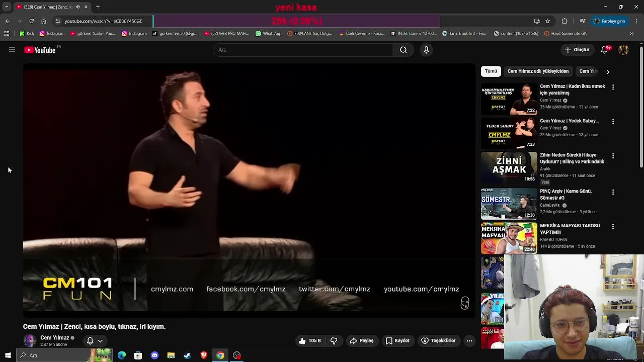The image size is (644, 362).
Task: Open options for Kadın ikna etmek video
Action: pyautogui.click(x=613, y=87)
